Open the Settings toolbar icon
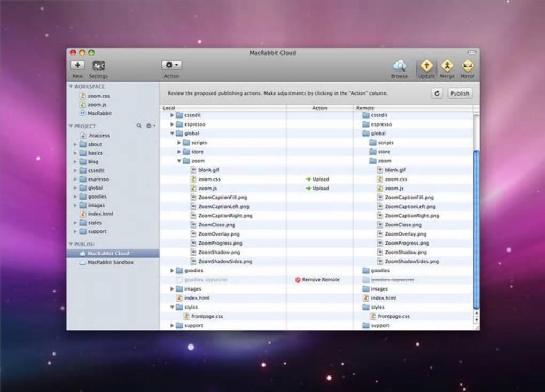This screenshot has height=392, width=545. pyautogui.click(x=99, y=65)
